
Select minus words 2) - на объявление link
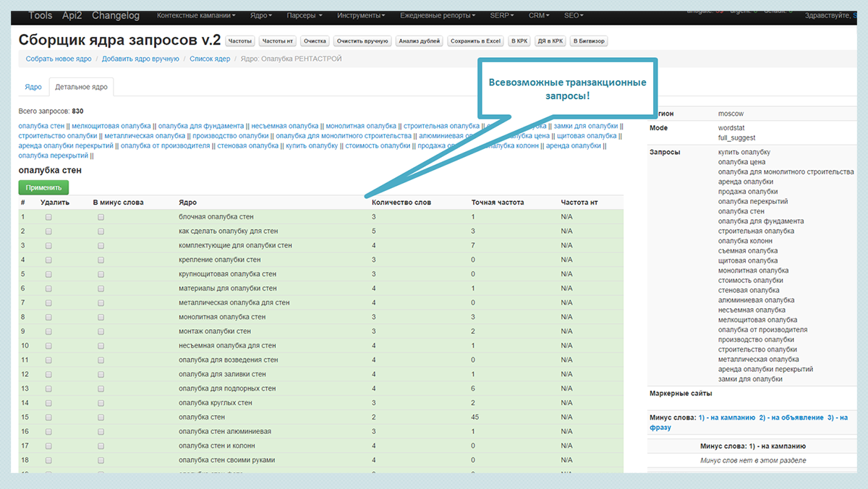[791, 417]
